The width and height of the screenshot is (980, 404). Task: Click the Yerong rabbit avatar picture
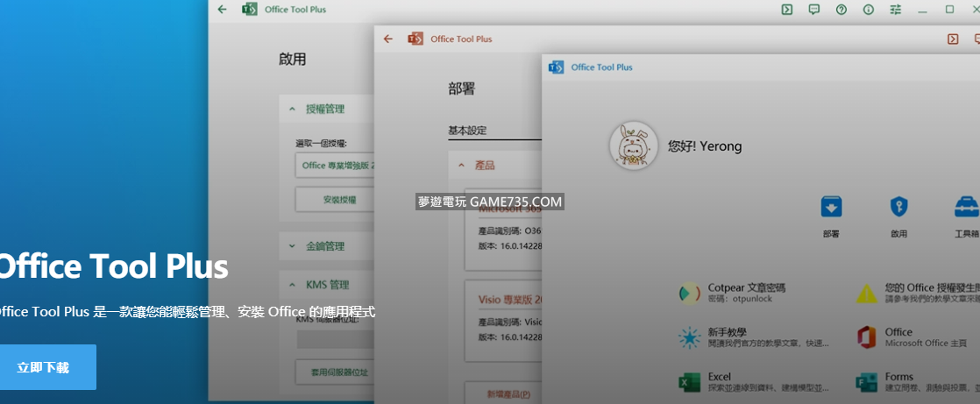[x=634, y=145]
